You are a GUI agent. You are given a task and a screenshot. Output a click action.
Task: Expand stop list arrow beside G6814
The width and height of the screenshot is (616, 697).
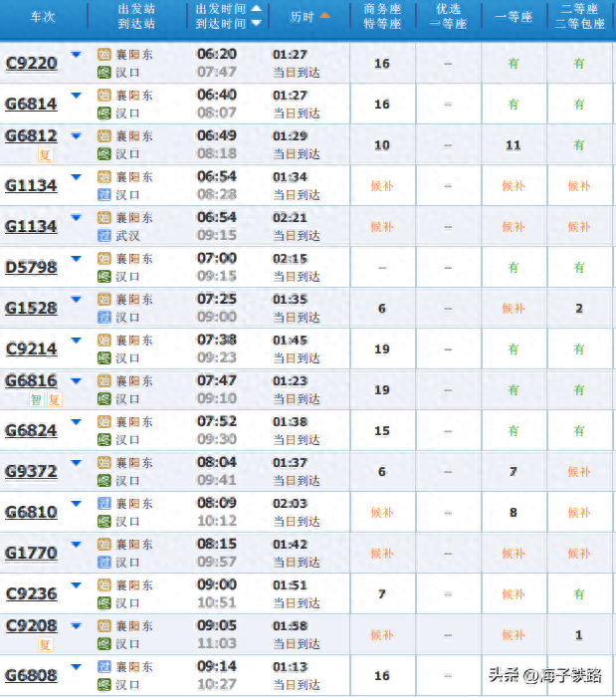(x=77, y=96)
